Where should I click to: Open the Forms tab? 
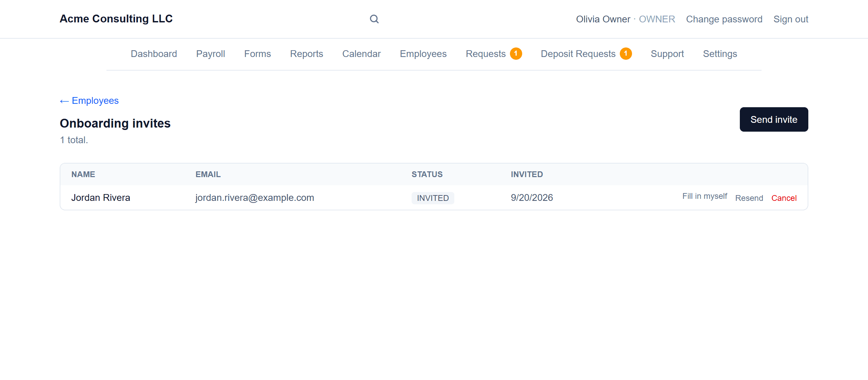[258, 54]
